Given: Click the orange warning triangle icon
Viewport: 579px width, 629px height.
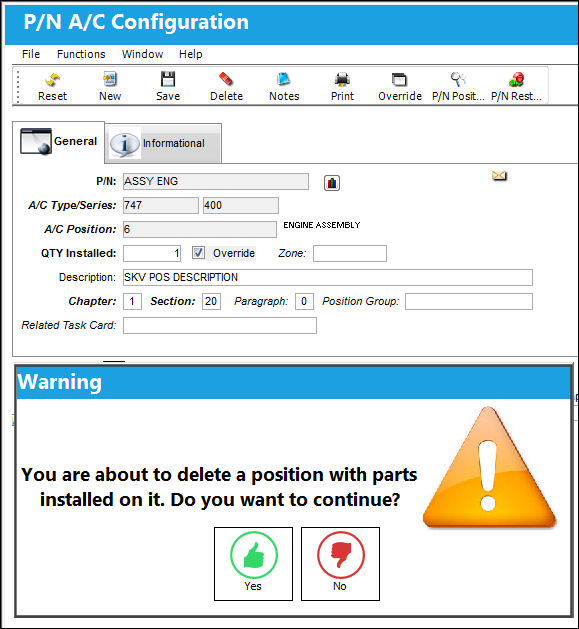Looking at the screenshot, I should pyautogui.click(x=489, y=467).
